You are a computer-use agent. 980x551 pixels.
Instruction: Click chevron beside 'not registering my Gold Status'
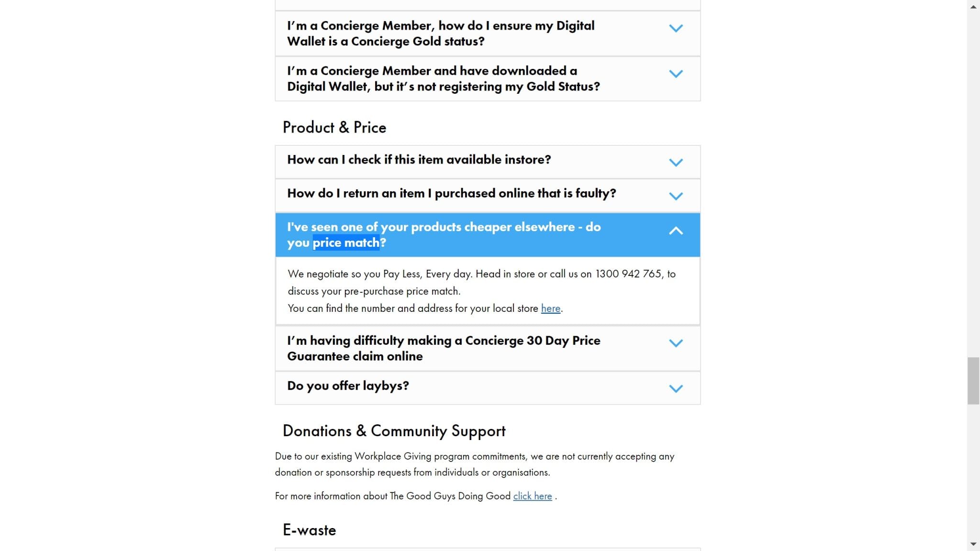click(x=676, y=74)
